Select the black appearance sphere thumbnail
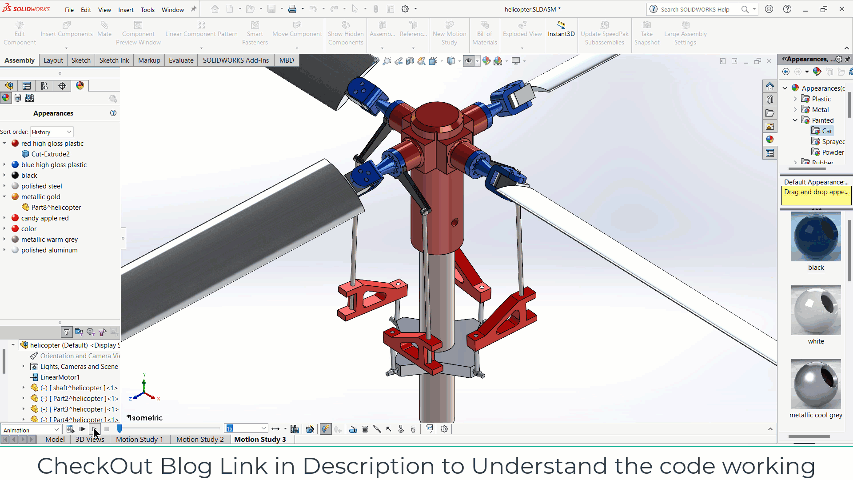 point(815,237)
